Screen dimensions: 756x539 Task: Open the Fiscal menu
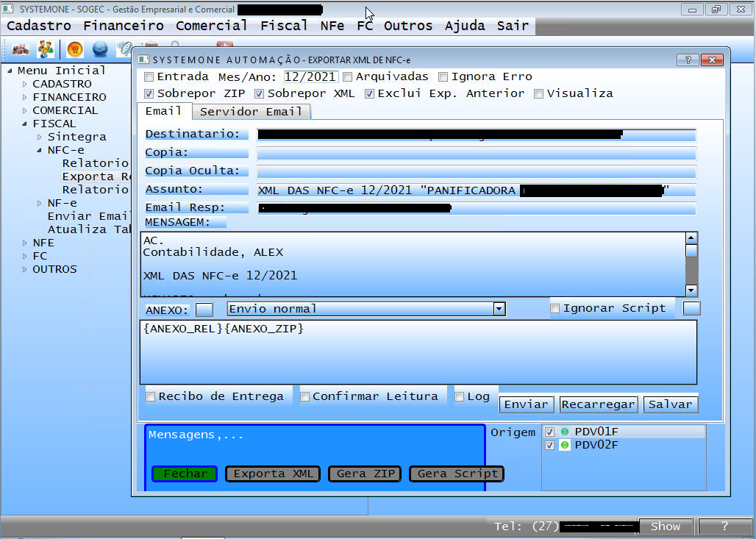(284, 26)
